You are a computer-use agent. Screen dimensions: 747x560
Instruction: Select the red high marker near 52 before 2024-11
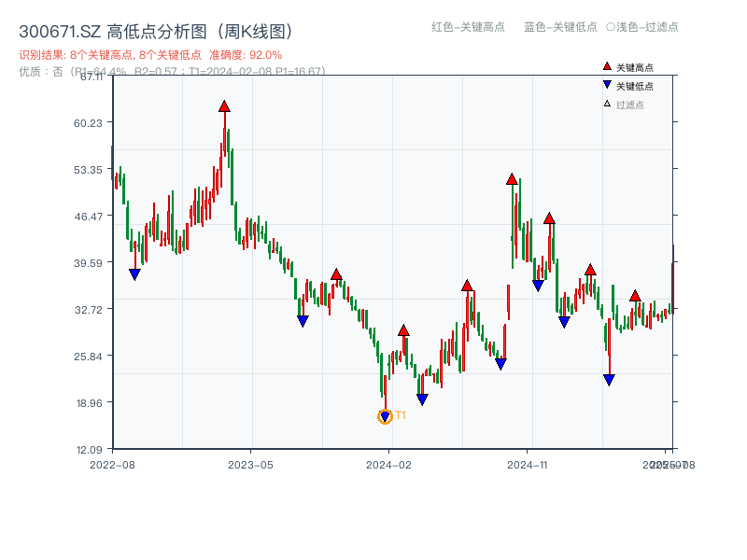tap(512, 179)
